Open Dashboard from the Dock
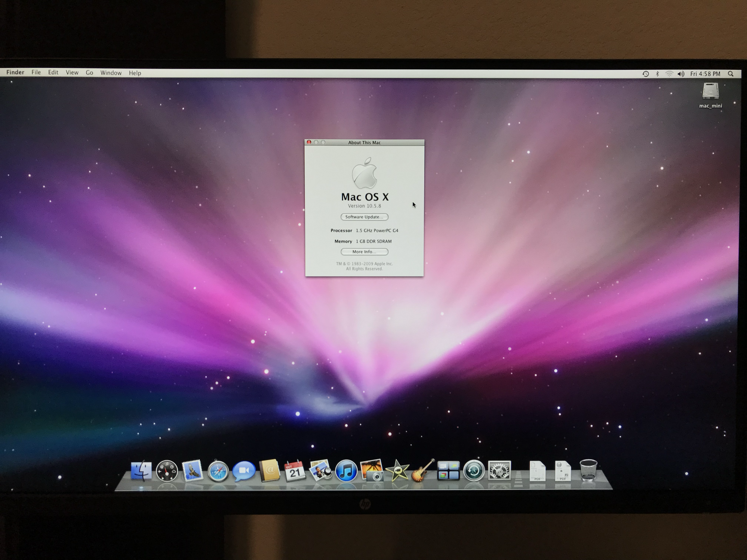 (167, 471)
